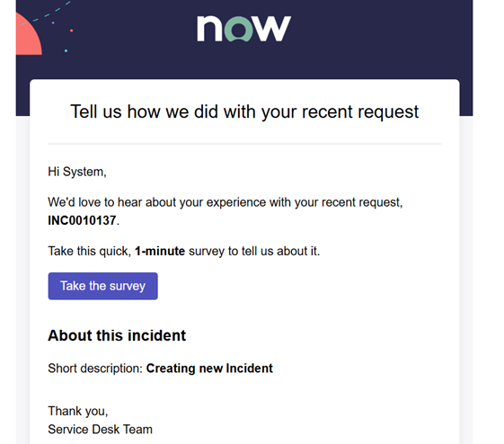This screenshot has width=504, height=444.
Task: Click the 'About this incident' heading
Action: pos(117,335)
